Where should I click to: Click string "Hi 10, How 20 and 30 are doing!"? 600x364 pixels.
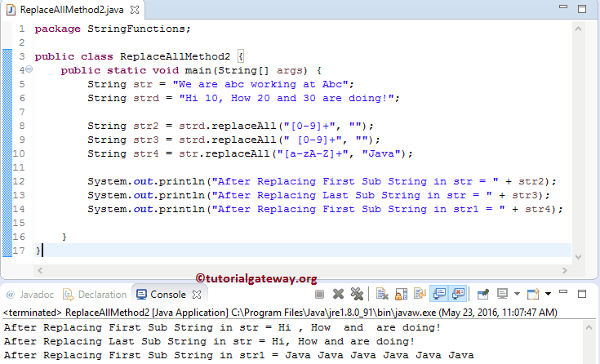(x=287, y=99)
